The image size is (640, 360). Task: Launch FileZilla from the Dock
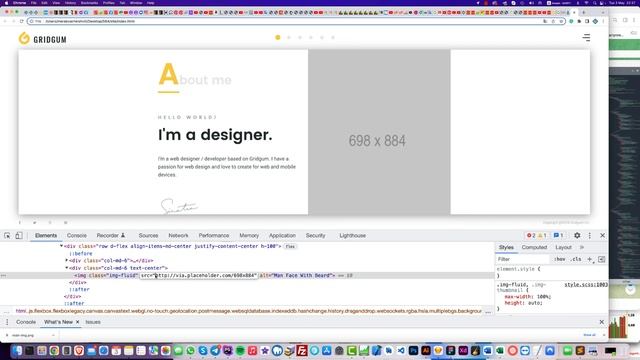click(x=302, y=351)
